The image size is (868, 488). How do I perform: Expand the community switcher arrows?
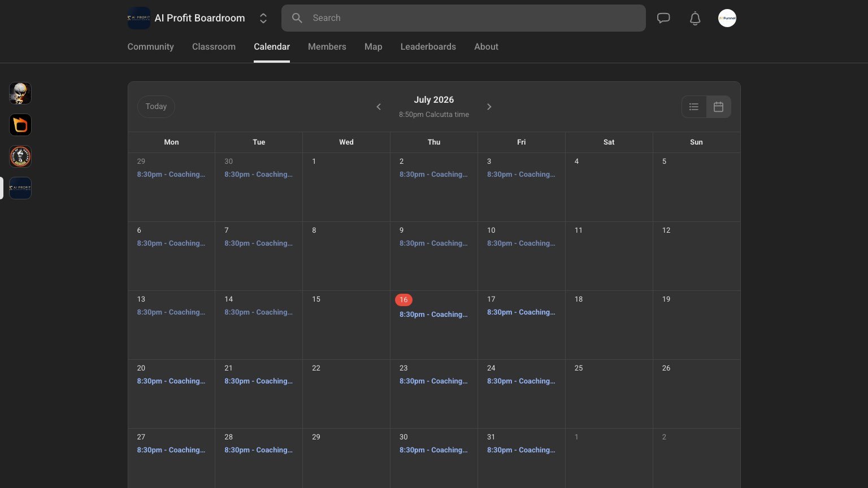(263, 18)
